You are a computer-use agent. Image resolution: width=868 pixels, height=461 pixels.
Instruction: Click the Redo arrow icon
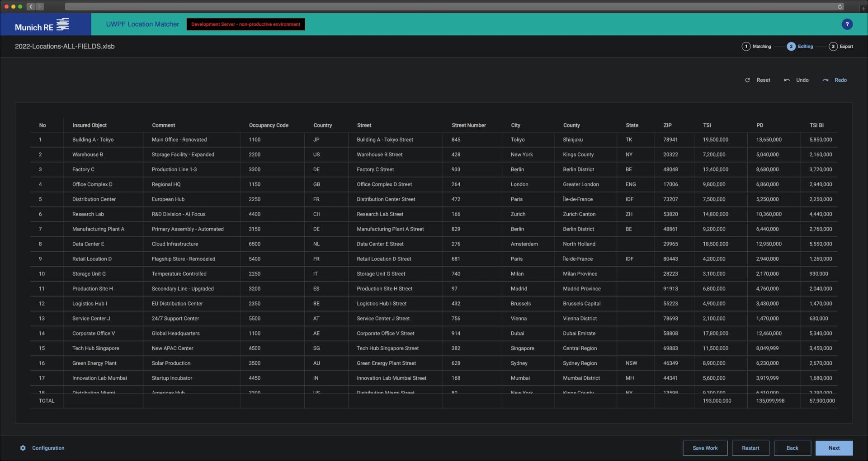click(x=826, y=80)
